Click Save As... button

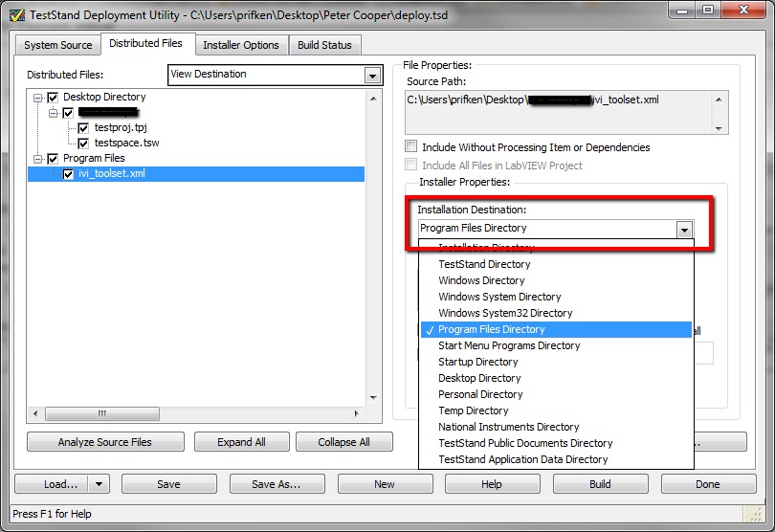point(277,484)
